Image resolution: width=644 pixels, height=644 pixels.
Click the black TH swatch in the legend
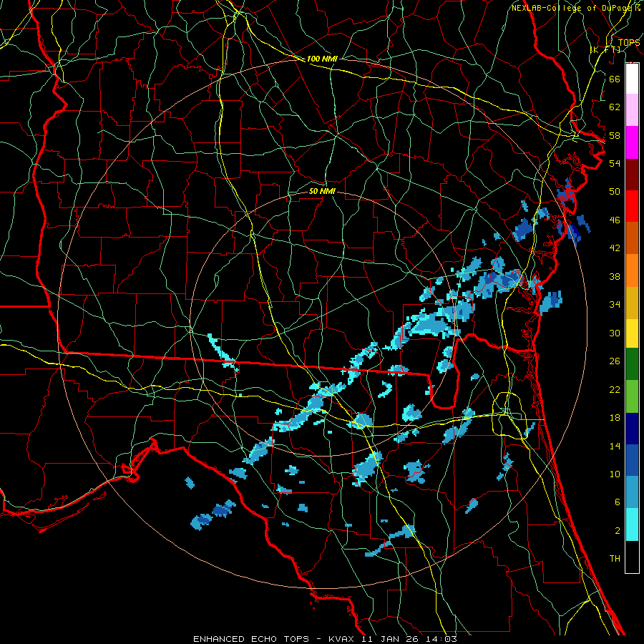click(x=632, y=557)
